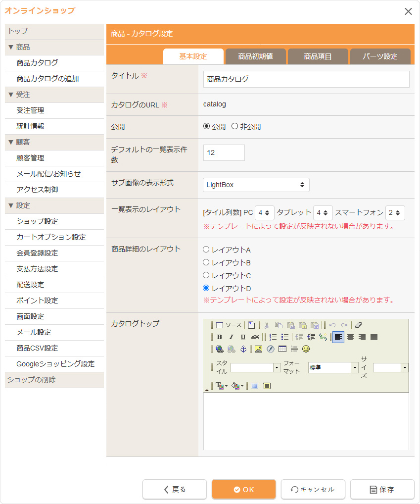Screen dimensions: 420x504
Task: Click the eraser remove-format icon
Action: coord(359,325)
